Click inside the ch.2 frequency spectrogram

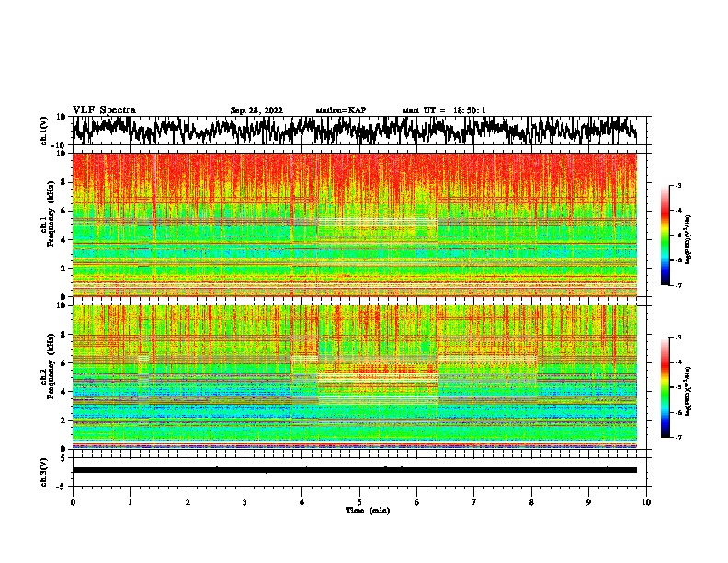[x=355, y=377]
